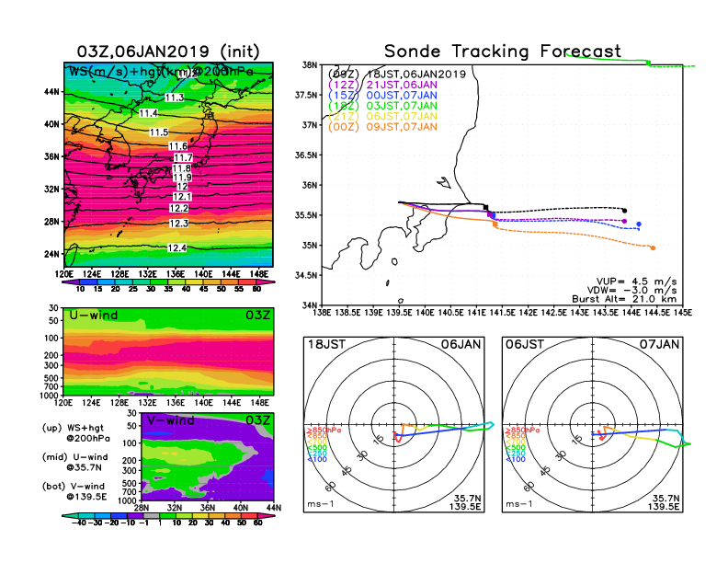The image size is (728, 563).
Task: Click the "U-wind" panel label
Action: 94,316
